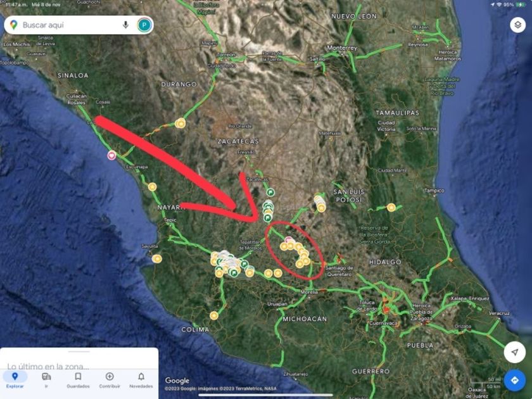This screenshot has width=532, height=399.
Task: Tap the Monterrey city label
Action: tap(342, 48)
